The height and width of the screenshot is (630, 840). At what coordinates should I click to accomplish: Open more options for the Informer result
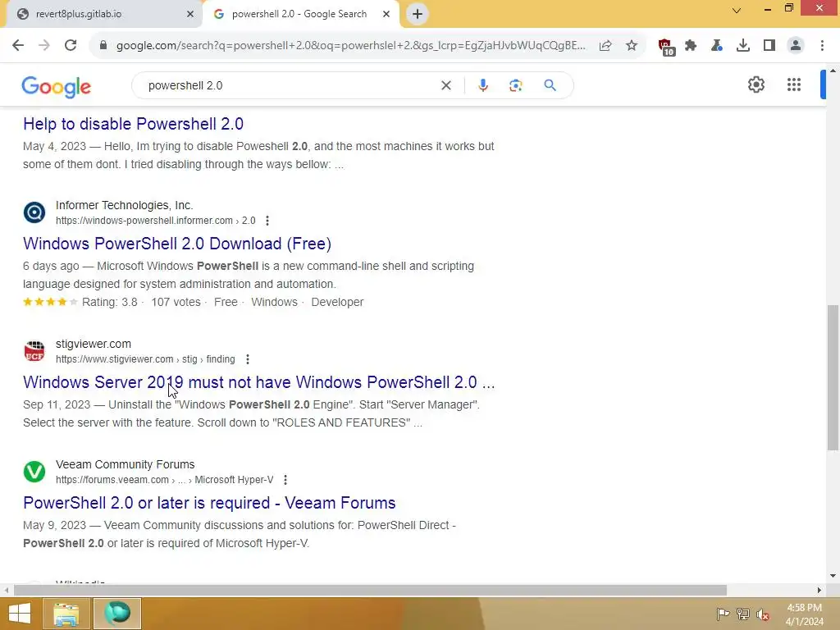point(267,221)
